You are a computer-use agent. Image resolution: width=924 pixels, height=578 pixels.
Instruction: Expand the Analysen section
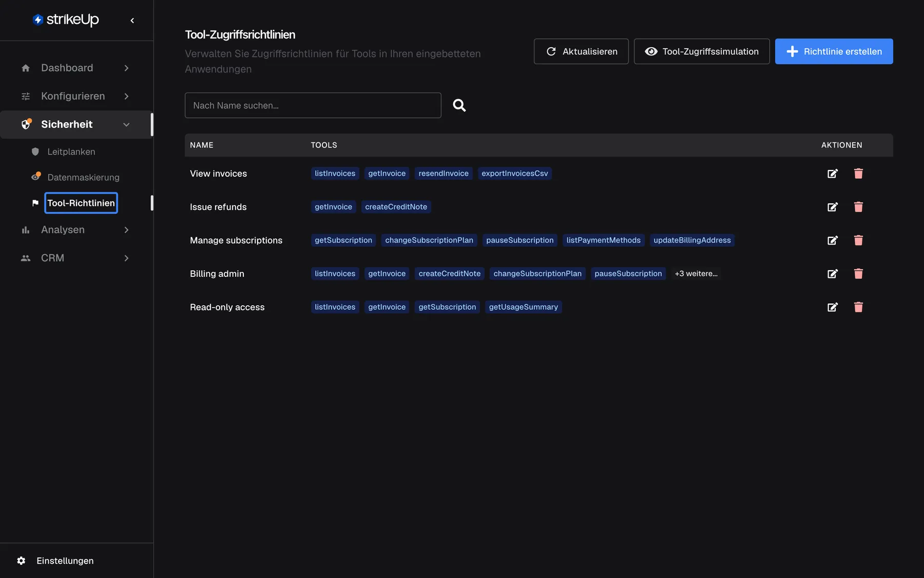click(x=76, y=230)
